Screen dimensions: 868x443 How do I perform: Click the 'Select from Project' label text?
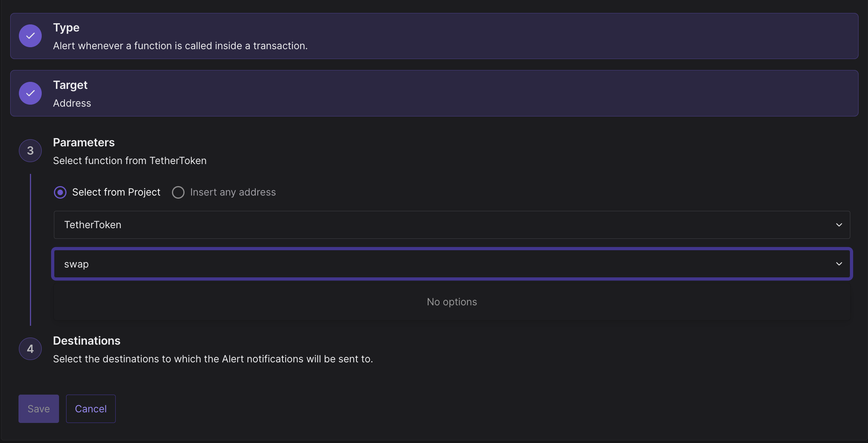[116, 192]
